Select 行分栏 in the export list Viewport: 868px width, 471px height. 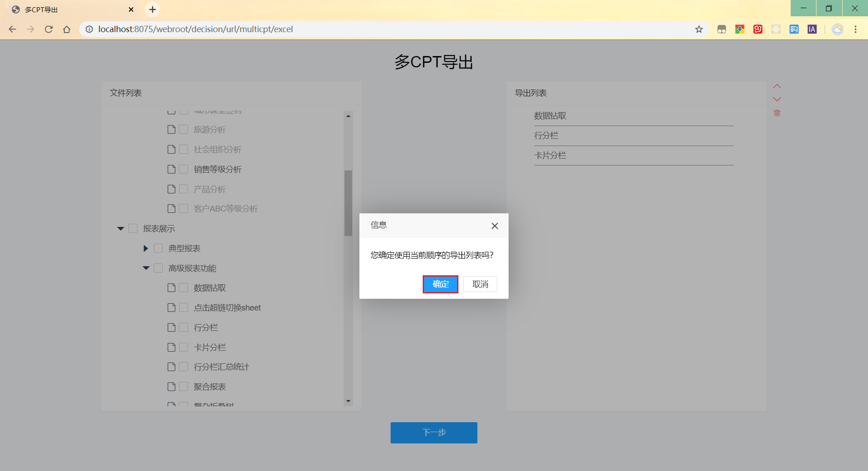click(x=634, y=136)
